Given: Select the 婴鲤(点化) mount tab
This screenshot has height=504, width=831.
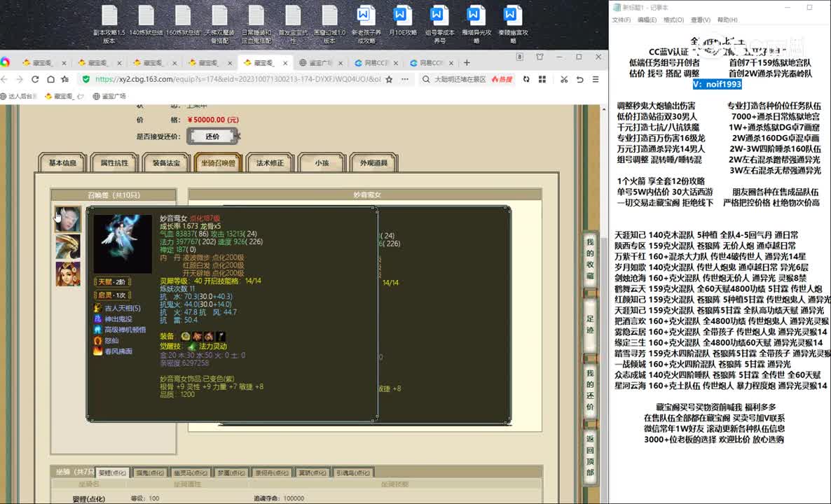Looking at the screenshot, I should 113,472.
